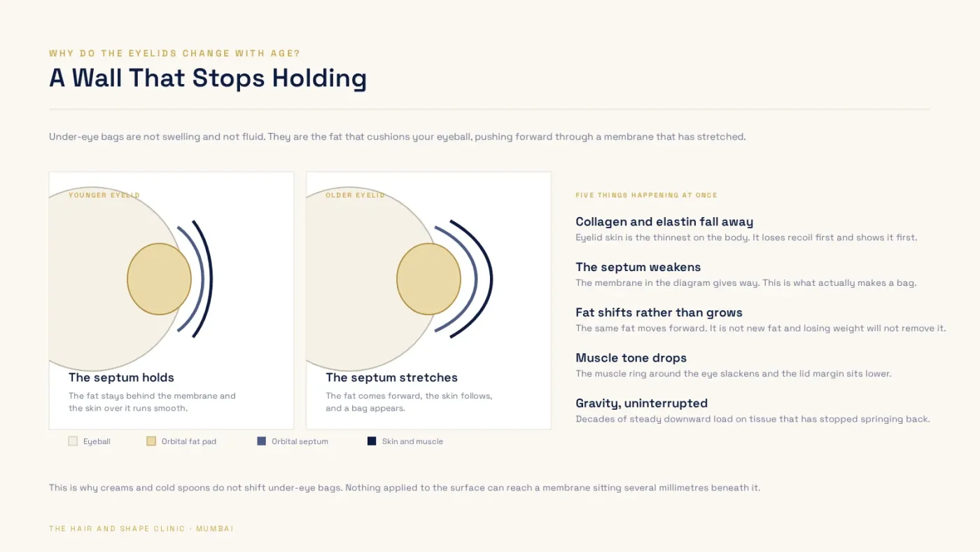Select the fat pad in younger eyelid diagram

coord(159,279)
